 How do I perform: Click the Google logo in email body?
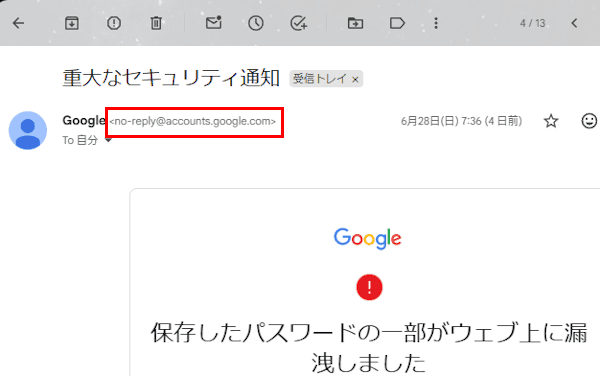point(368,238)
